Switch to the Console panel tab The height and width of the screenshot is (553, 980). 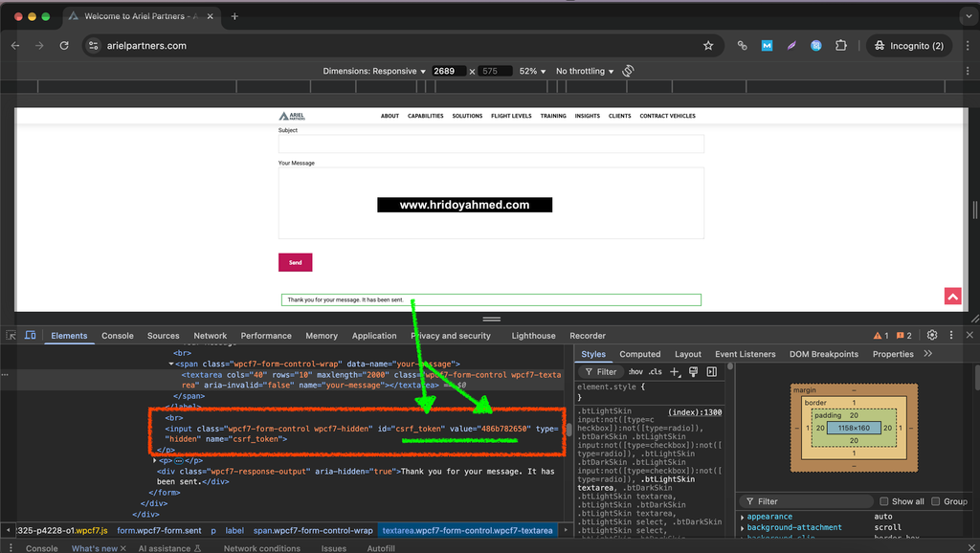pos(118,336)
